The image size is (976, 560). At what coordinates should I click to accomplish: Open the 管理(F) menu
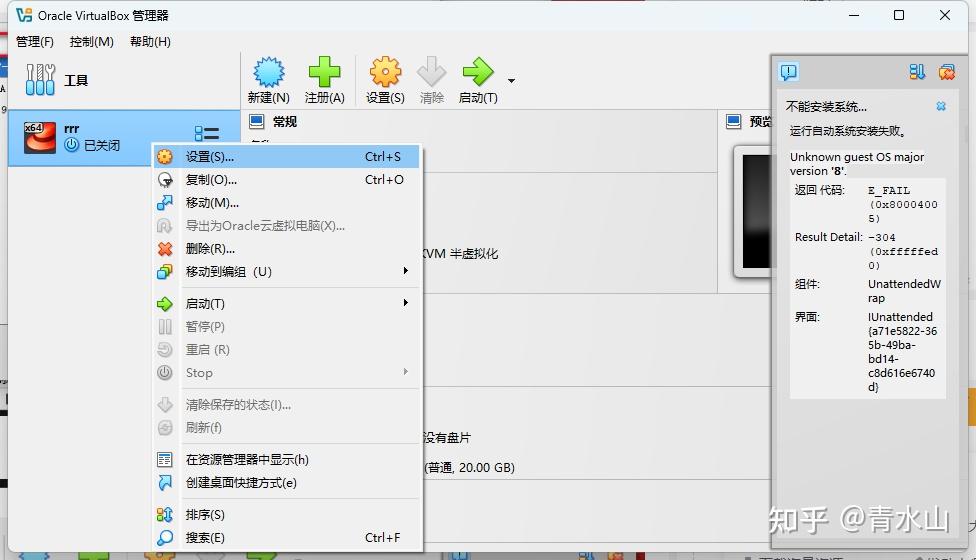click(34, 42)
